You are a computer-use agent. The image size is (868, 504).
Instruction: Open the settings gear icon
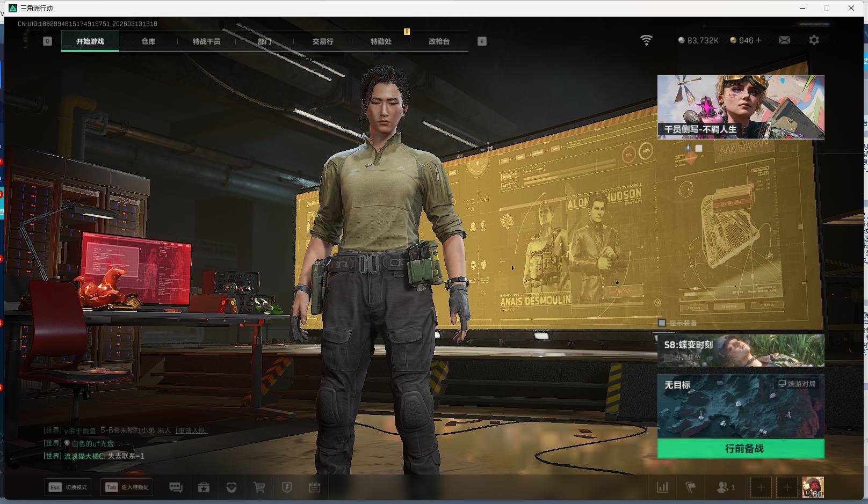[814, 40]
